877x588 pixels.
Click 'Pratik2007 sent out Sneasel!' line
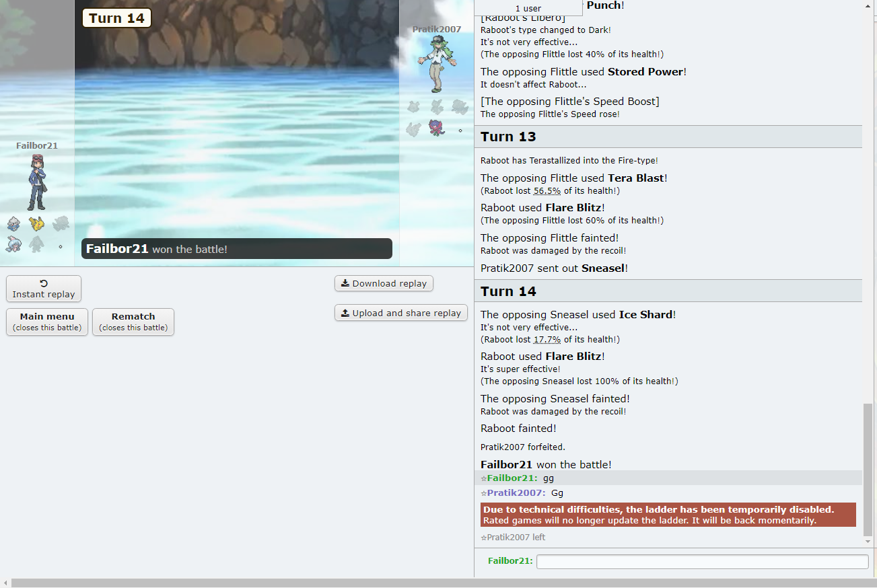coord(555,268)
